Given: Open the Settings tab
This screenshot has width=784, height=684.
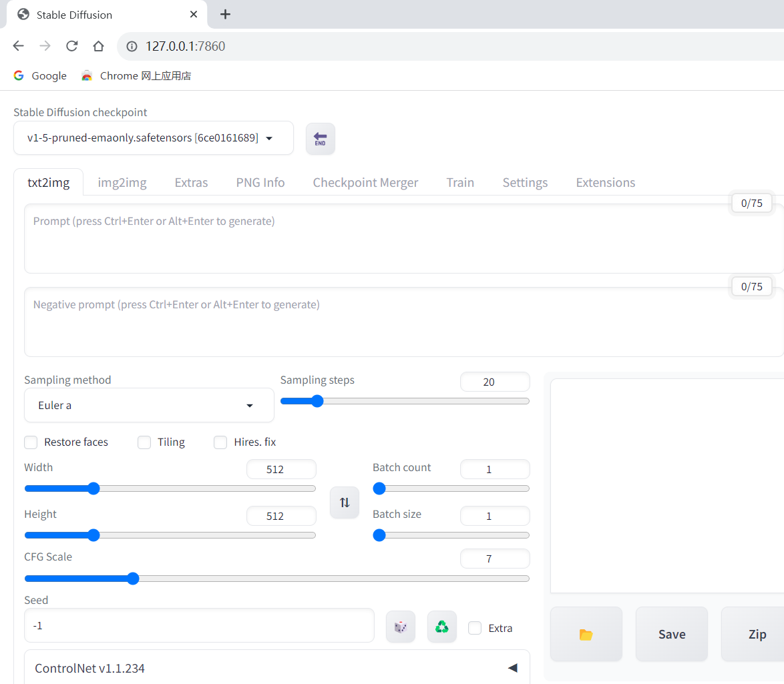Looking at the screenshot, I should pos(525,182).
